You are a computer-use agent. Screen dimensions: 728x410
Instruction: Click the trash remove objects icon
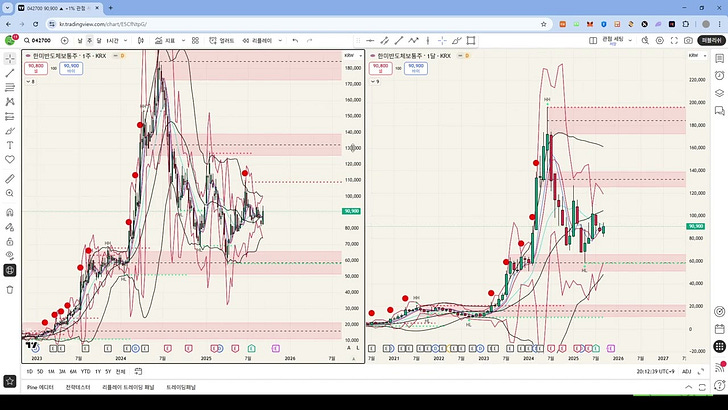pyautogui.click(x=10, y=290)
